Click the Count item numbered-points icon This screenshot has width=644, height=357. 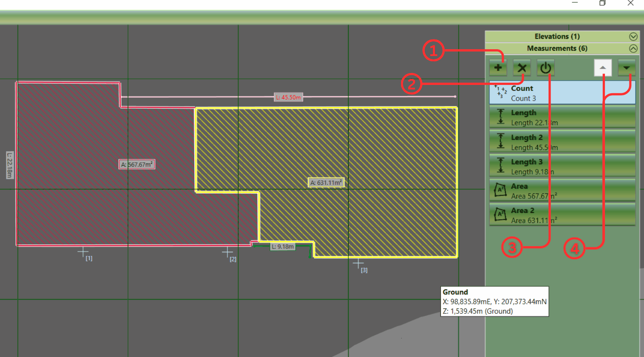pyautogui.click(x=500, y=92)
